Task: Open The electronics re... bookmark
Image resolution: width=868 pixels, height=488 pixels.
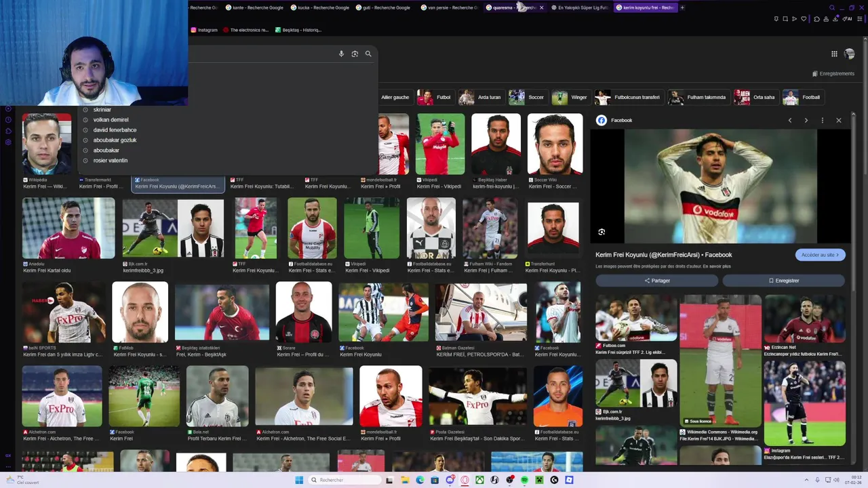Action: (245, 30)
